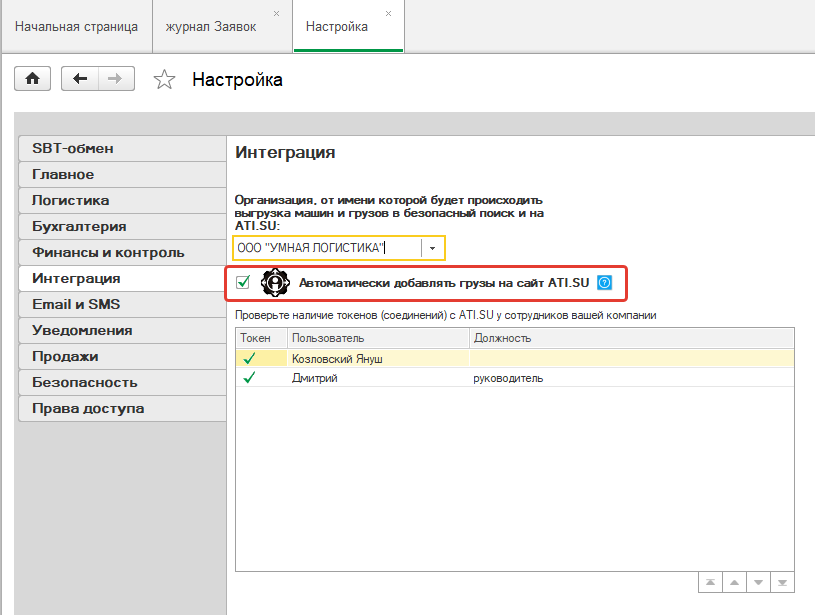Uncheck automatic cargo adding to ATI.SU
Screen dimensions: 815x615
(243, 282)
